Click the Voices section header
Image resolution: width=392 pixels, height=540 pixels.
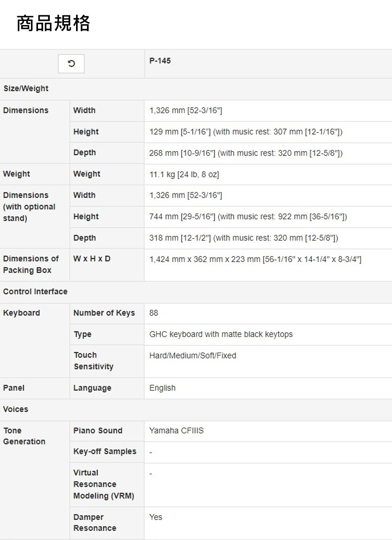(16, 409)
